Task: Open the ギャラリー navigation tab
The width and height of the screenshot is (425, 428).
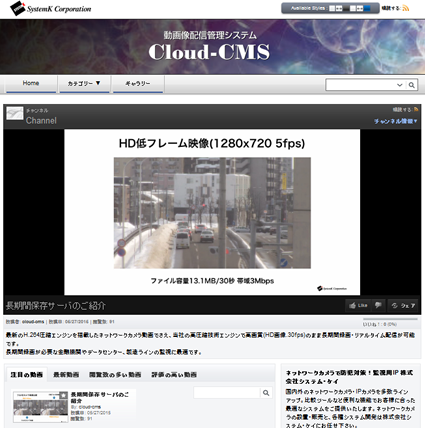Action: tap(138, 84)
